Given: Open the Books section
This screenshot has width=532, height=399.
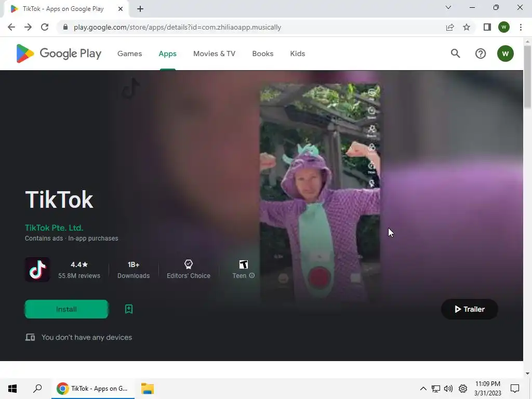Looking at the screenshot, I should 262,54.
